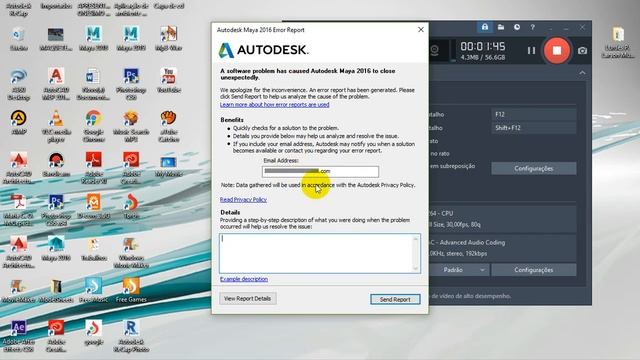The width and height of the screenshot is (640, 360).
Task: Select the YouTube desktop shortcut
Action: pos(169,80)
